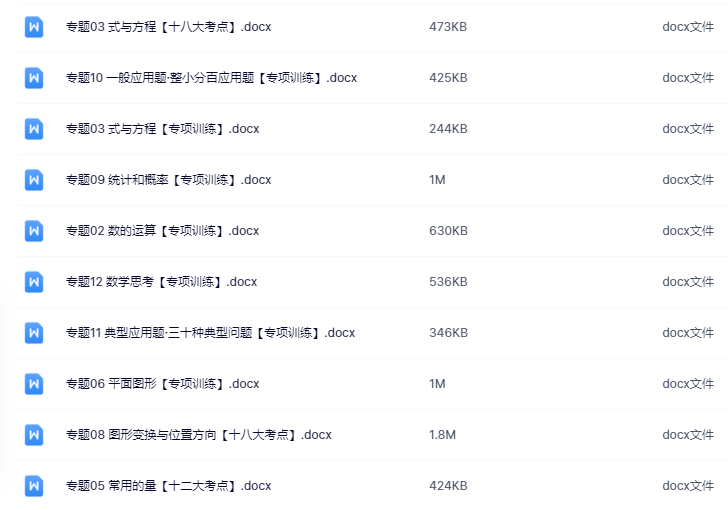Click the 346KB size in 专题11 row
This screenshot has height=510, width=728.
(448, 333)
